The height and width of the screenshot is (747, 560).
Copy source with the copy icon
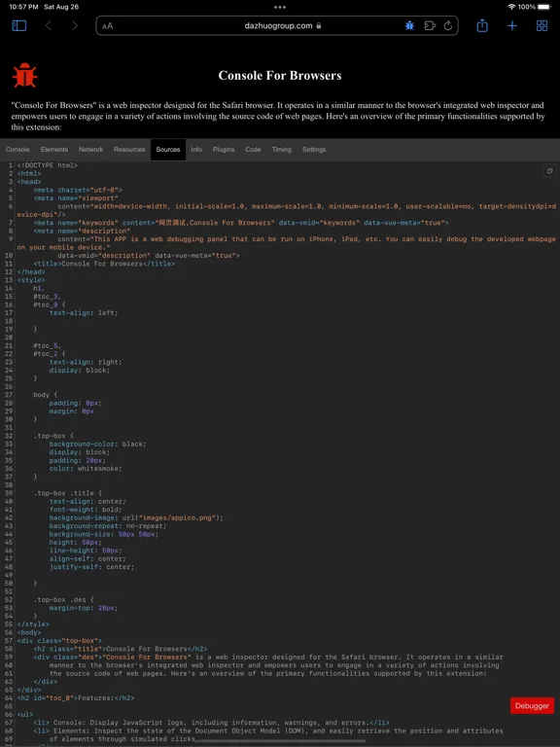tap(549, 171)
